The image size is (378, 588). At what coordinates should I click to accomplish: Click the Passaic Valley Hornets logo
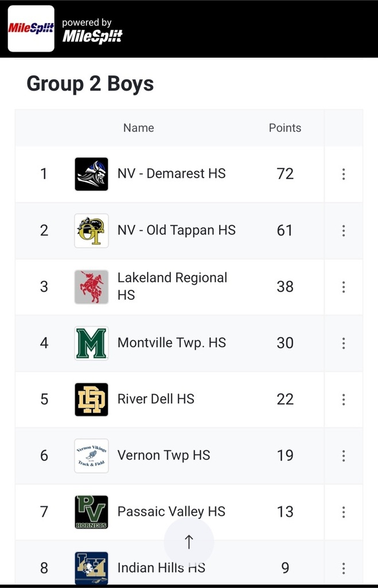[91, 512]
